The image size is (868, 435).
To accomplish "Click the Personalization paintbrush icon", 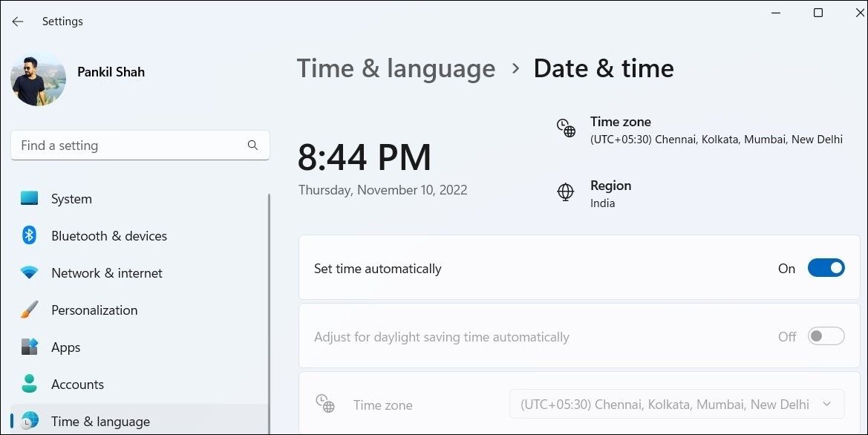I will pyautogui.click(x=30, y=310).
